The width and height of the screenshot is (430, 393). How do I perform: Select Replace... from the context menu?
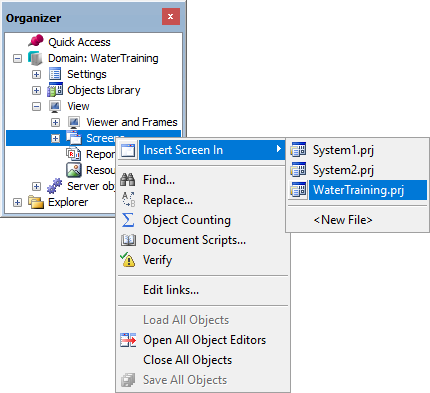click(x=203, y=200)
